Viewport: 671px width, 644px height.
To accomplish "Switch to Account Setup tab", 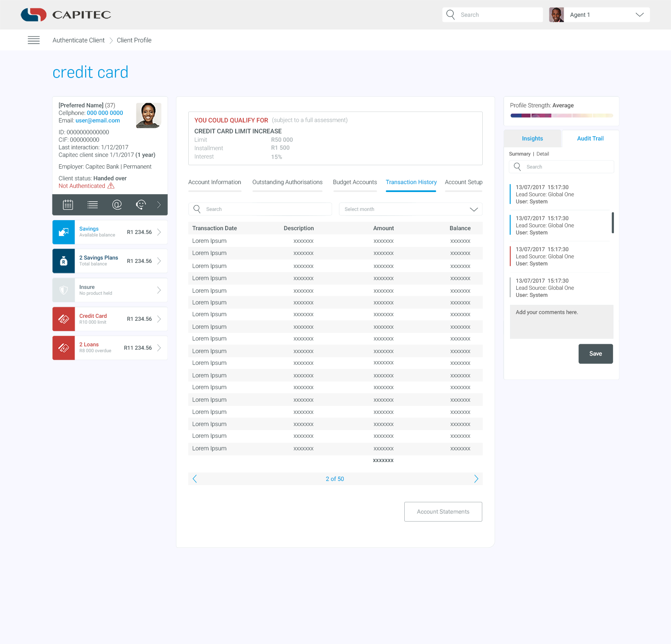I will 463,182.
